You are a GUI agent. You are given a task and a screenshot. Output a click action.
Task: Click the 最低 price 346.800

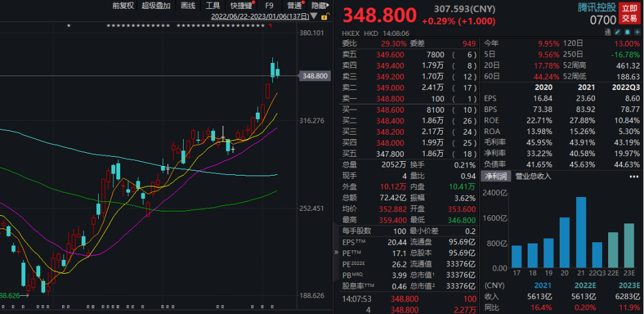[x=461, y=220]
